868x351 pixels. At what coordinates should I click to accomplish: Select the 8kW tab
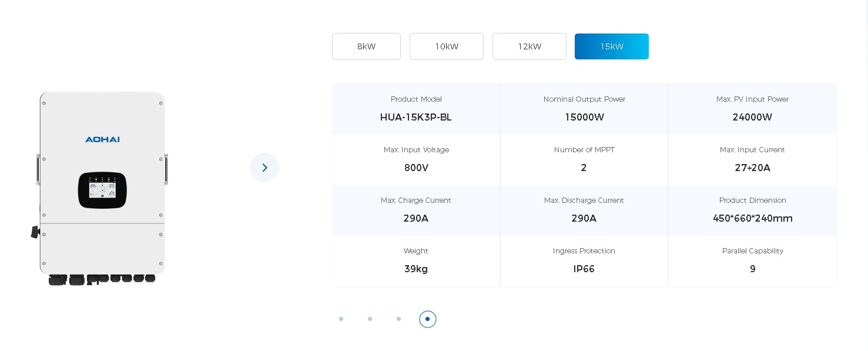366,46
